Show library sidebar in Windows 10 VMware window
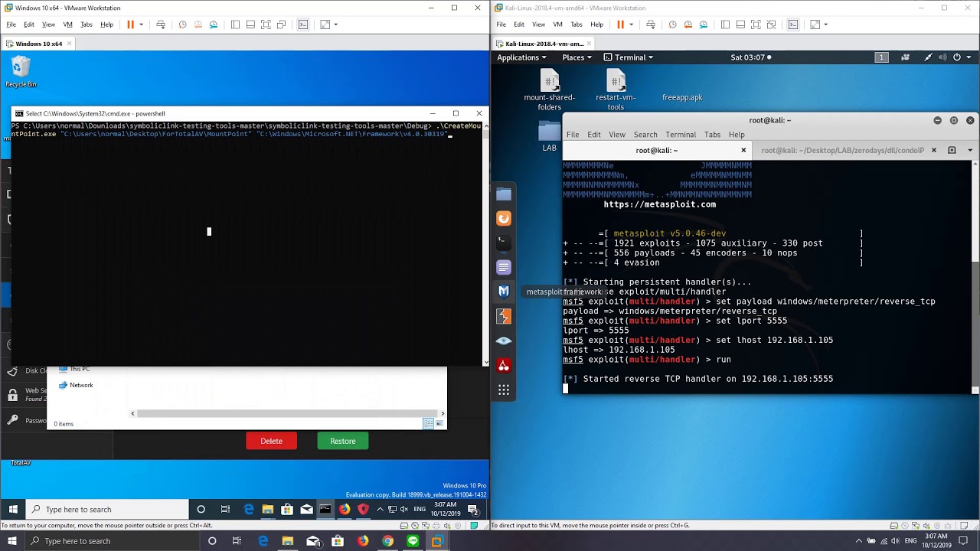The height and width of the screenshot is (551, 980). point(235,24)
